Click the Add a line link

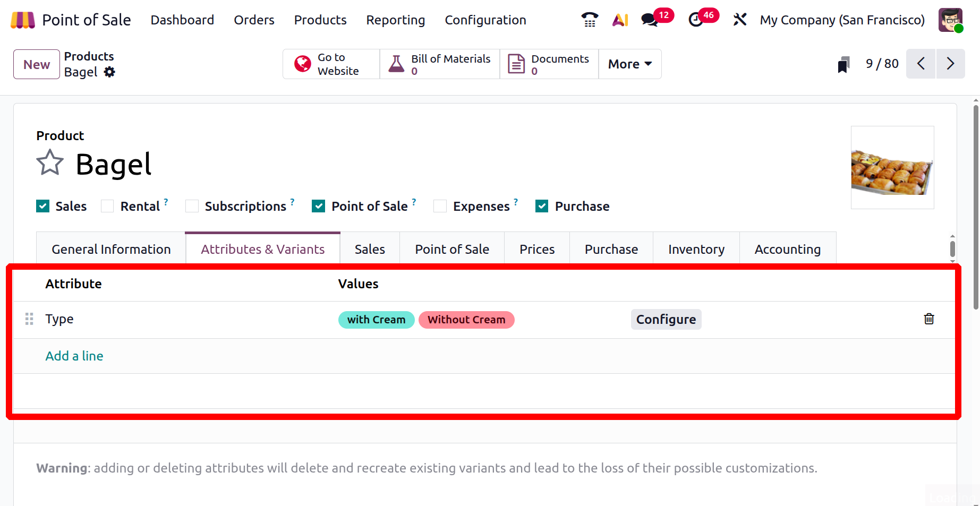tap(74, 356)
